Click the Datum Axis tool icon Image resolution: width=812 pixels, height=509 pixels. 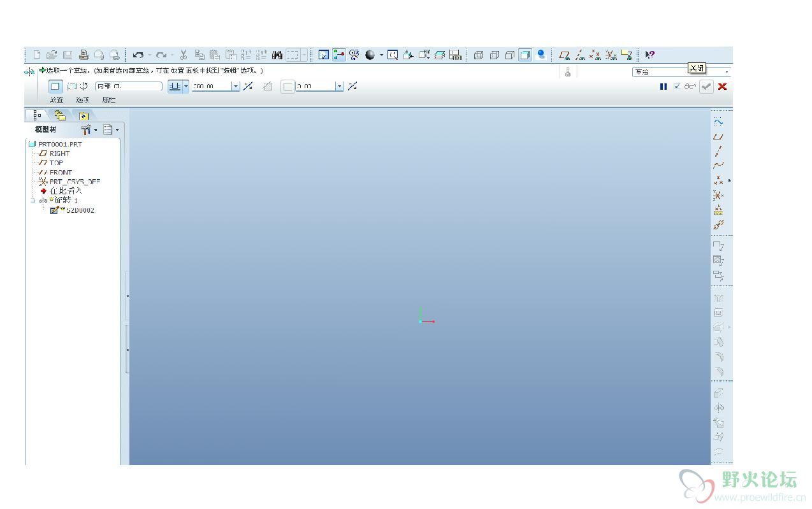coord(718,152)
